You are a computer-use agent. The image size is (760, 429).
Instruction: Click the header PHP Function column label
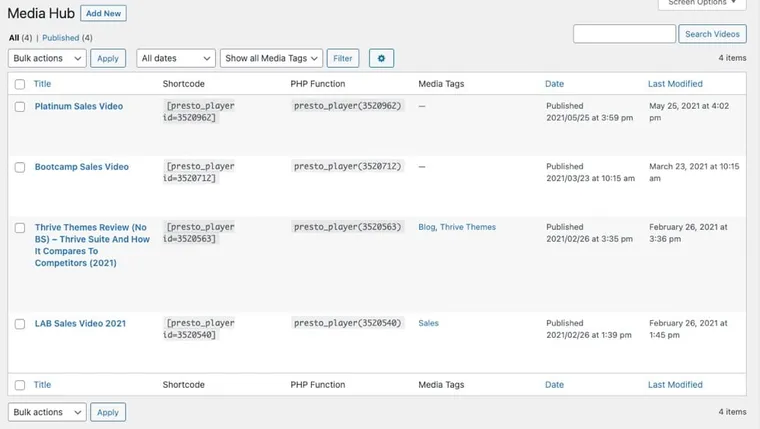(x=317, y=84)
